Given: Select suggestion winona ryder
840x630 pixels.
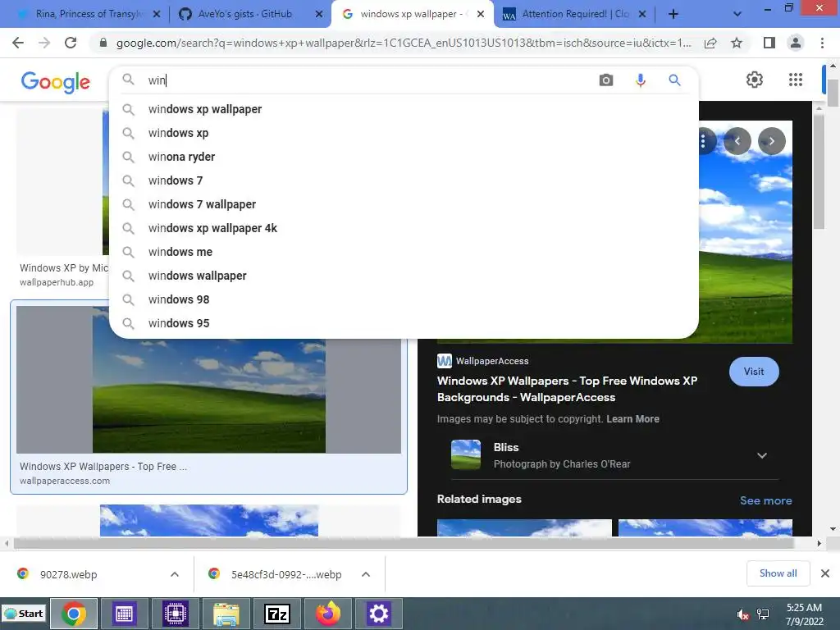Looking at the screenshot, I should click(404, 157).
